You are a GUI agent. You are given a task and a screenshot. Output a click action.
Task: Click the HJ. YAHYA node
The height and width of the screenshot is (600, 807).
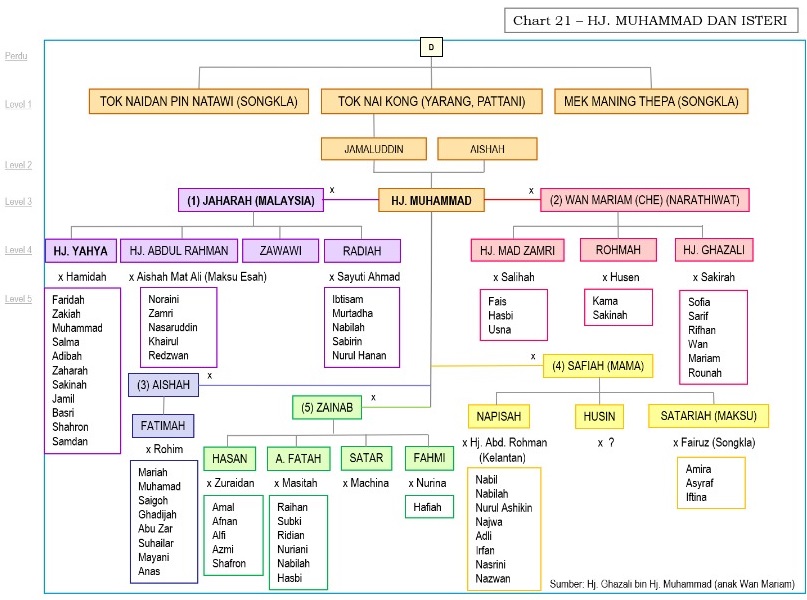[x=80, y=251]
